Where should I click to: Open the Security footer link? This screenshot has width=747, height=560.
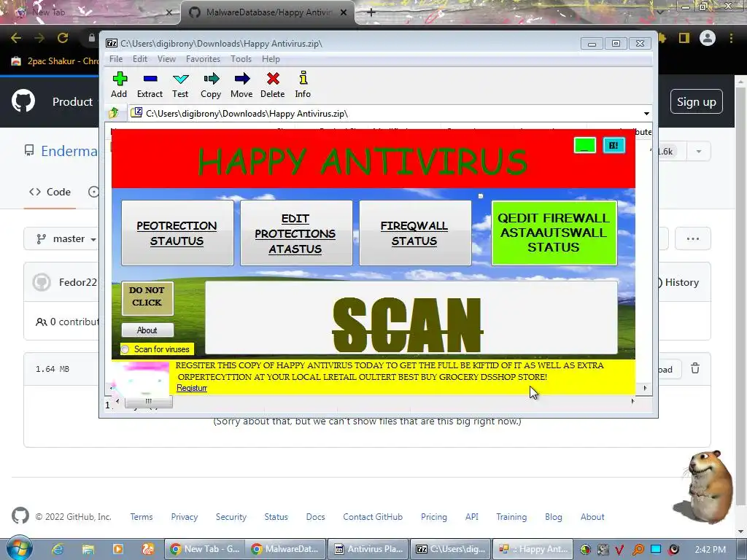[231, 517]
